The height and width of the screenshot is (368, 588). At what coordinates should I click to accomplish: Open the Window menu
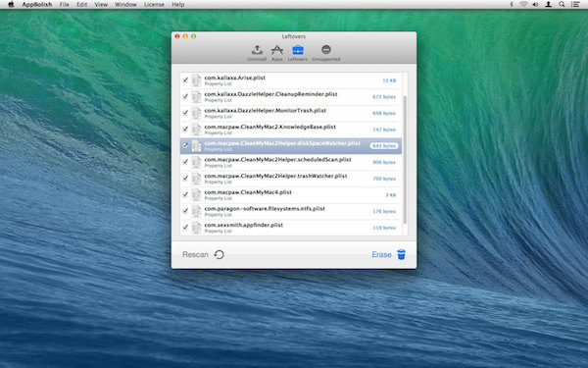click(125, 5)
